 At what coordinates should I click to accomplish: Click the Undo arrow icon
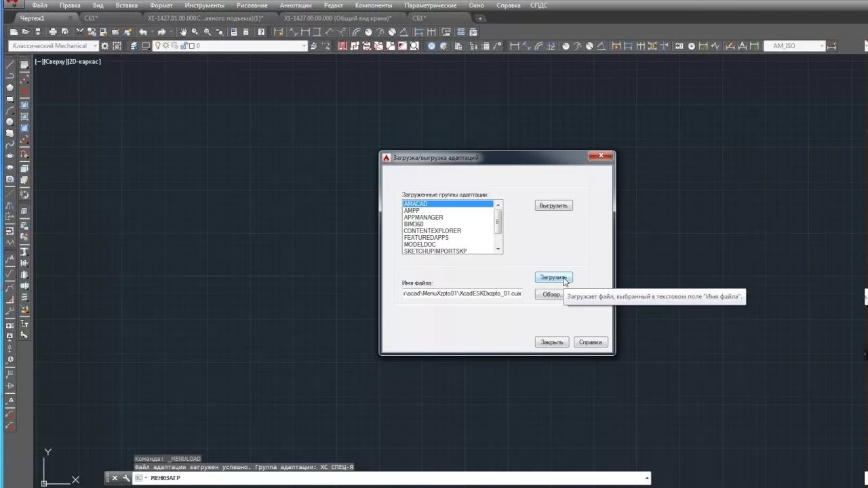click(x=143, y=32)
